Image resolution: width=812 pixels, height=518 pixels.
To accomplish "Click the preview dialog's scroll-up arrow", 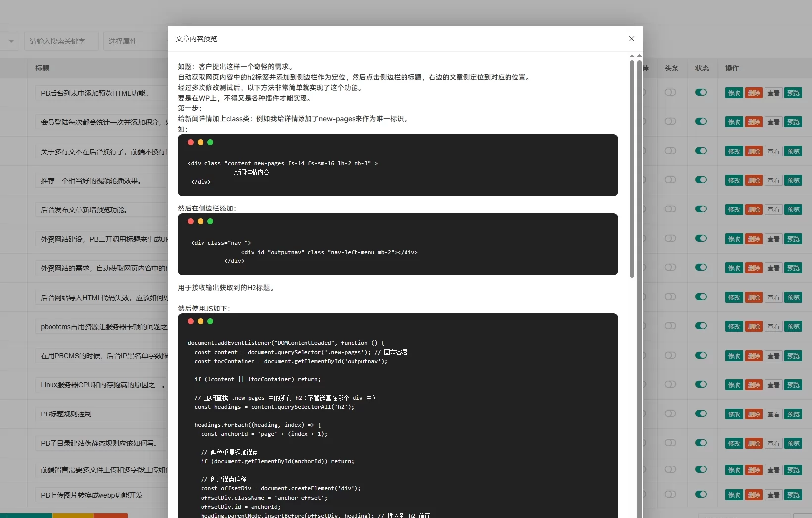I will pyautogui.click(x=632, y=56).
